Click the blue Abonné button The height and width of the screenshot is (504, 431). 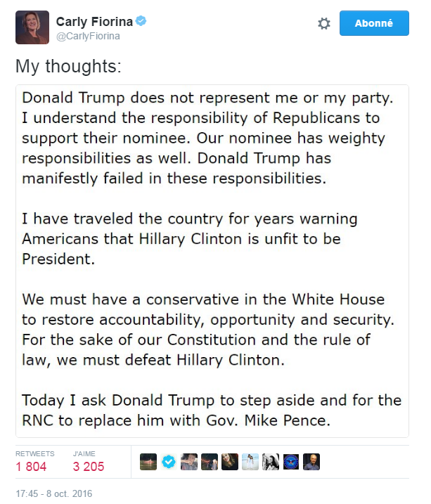pyautogui.click(x=373, y=23)
